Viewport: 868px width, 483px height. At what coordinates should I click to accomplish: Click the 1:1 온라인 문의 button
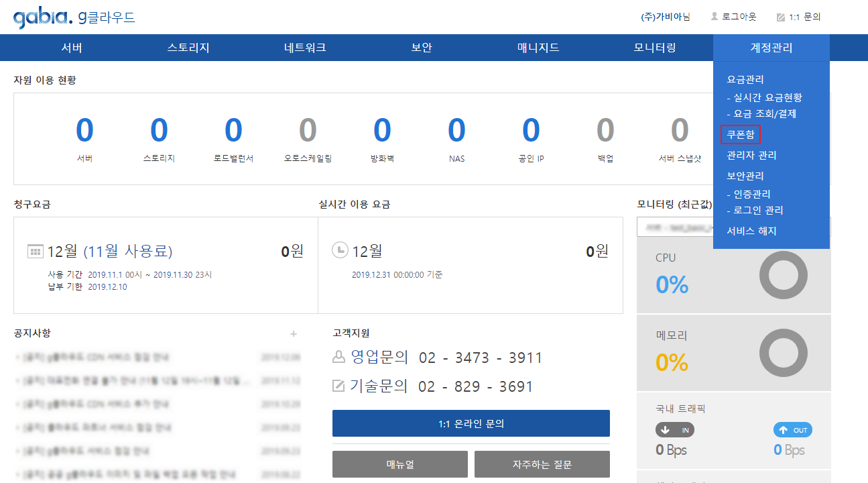click(x=471, y=423)
